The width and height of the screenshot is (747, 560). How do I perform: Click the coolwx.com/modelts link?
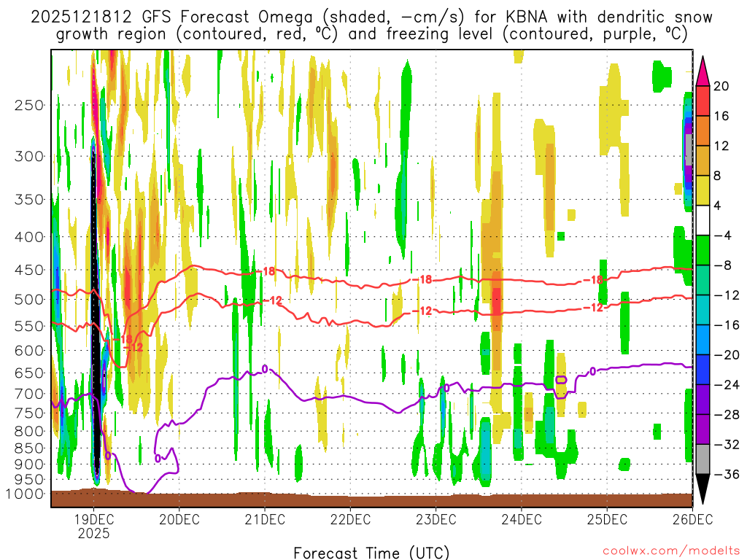click(x=671, y=551)
